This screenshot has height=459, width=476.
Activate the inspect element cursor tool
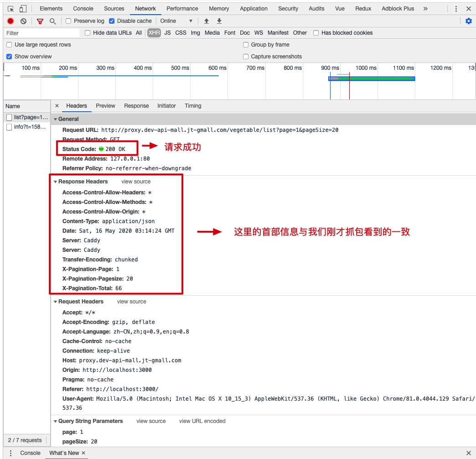10,8
